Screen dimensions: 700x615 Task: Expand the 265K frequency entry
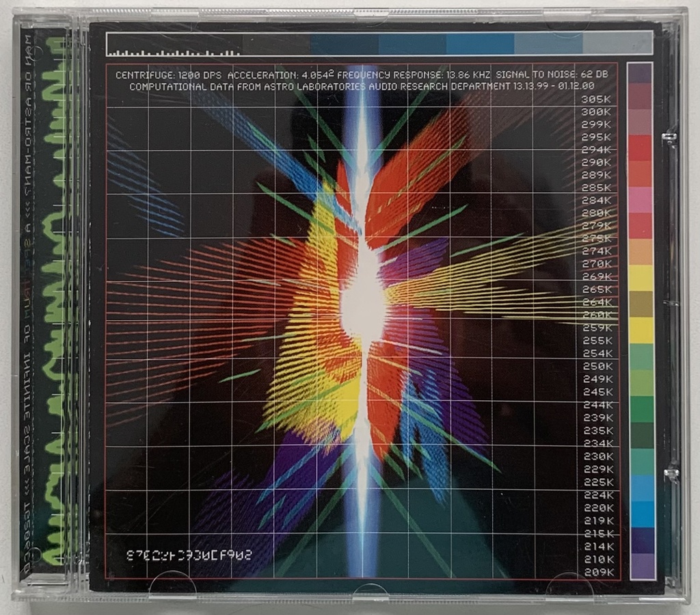tap(593, 289)
